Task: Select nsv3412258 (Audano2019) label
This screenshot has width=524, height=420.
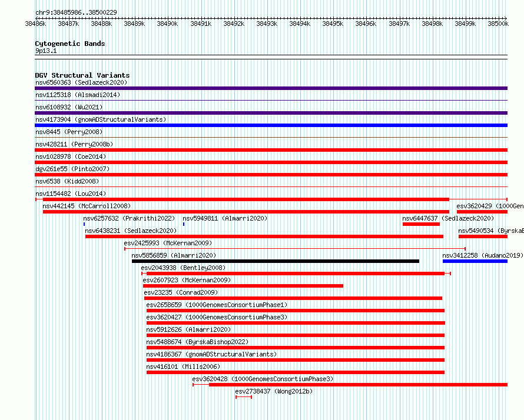Action: (x=483, y=255)
